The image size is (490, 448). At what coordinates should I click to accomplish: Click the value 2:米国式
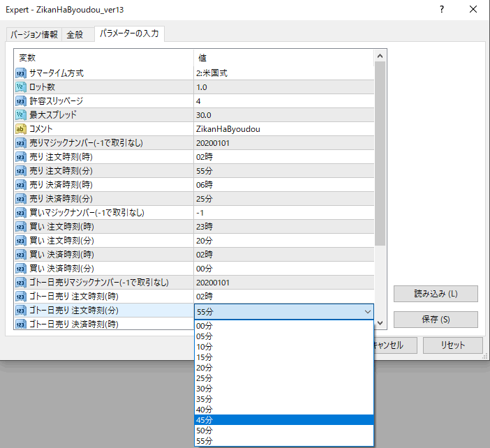(212, 73)
